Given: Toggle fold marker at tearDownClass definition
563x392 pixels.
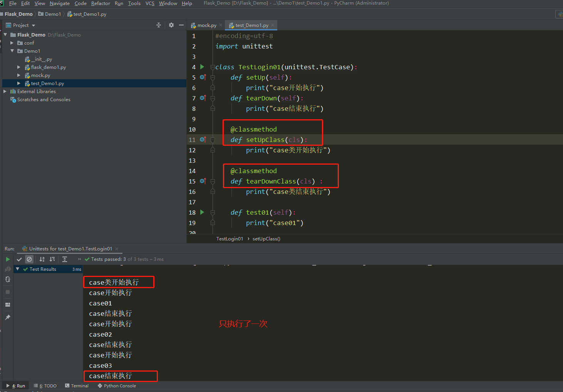Looking at the screenshot, I should (x=213, y=181).
